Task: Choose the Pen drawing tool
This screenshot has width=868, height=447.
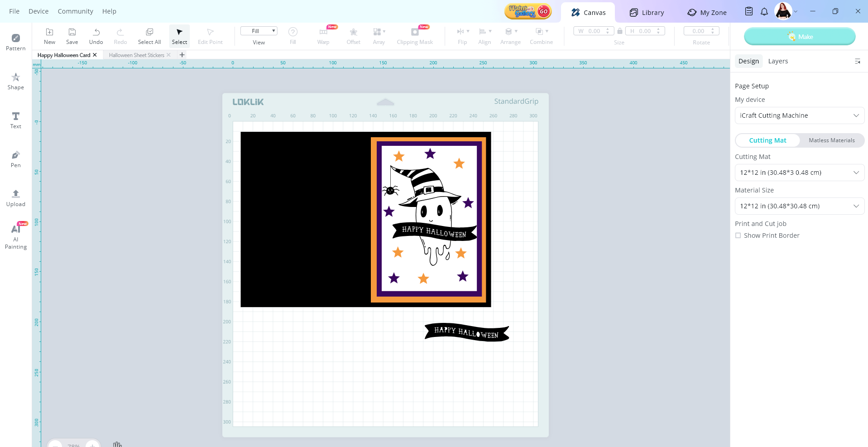Action: click(x=15, y=159)
